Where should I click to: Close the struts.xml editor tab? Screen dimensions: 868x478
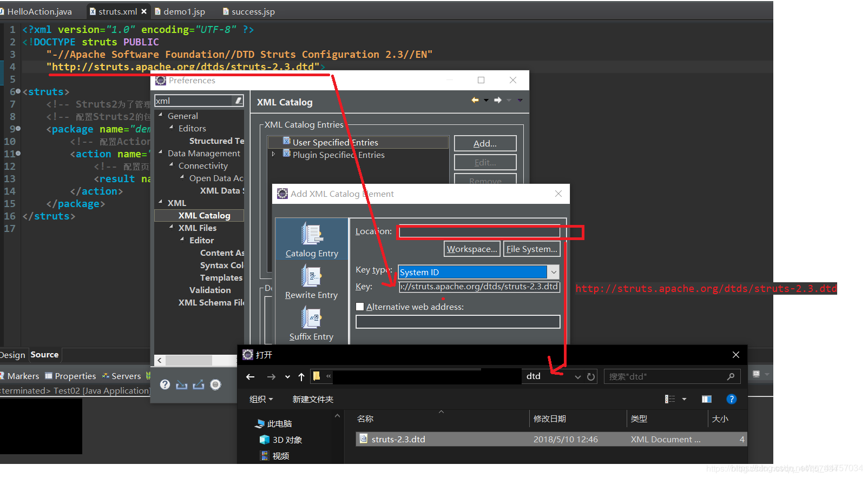point(144,11)
